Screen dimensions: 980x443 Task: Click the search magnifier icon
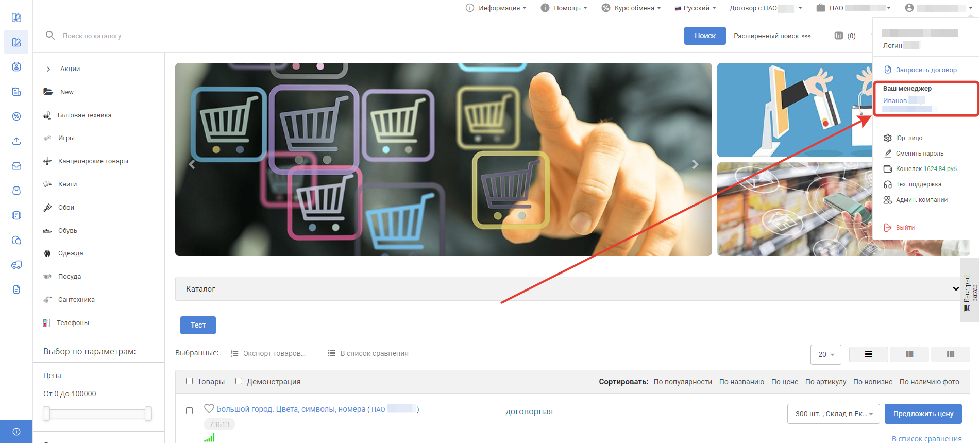coord(50,36)
